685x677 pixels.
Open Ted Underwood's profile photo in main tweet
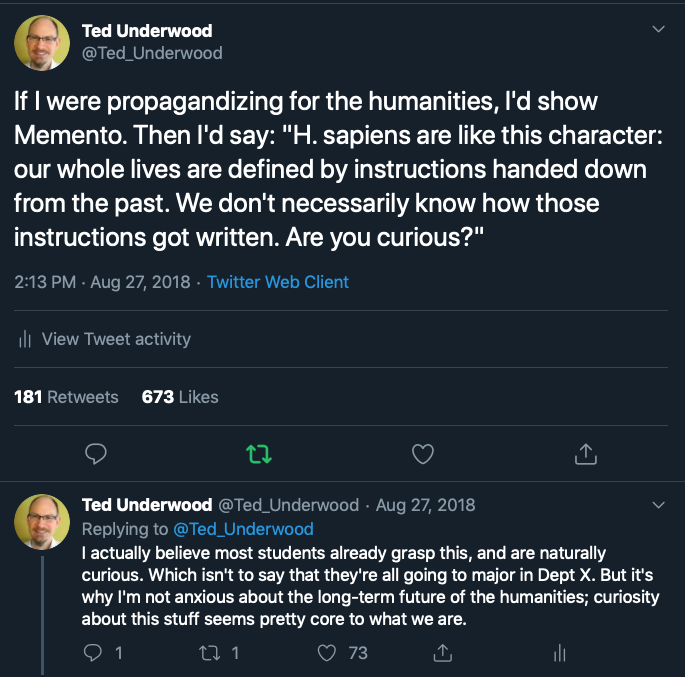41,43
